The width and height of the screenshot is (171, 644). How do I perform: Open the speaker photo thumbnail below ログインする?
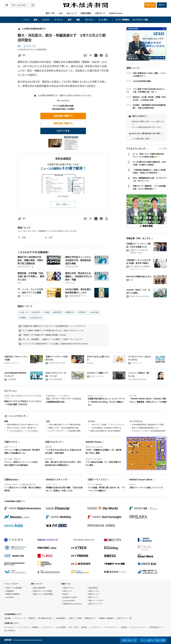pyautogui.click(x=55, y=143)
